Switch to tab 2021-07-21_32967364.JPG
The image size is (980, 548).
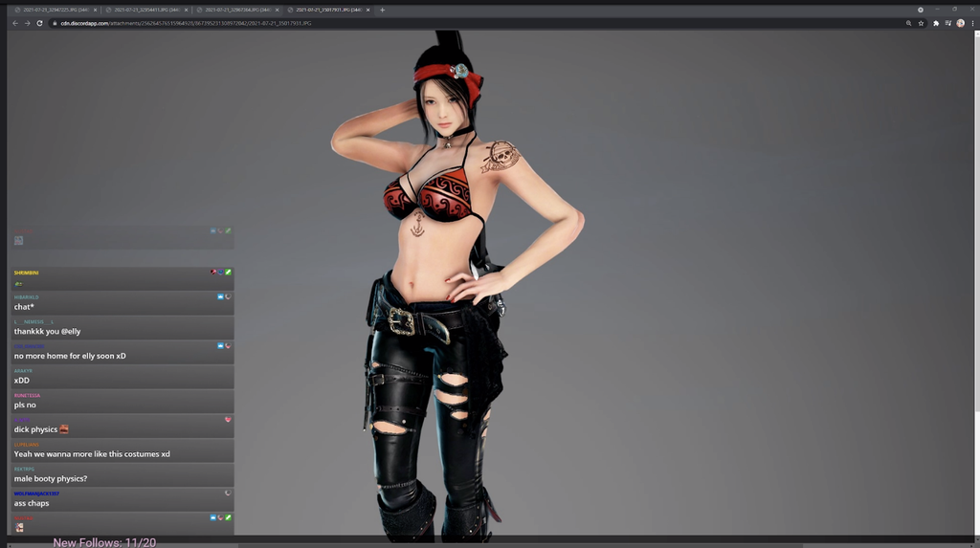coord(237,10)
